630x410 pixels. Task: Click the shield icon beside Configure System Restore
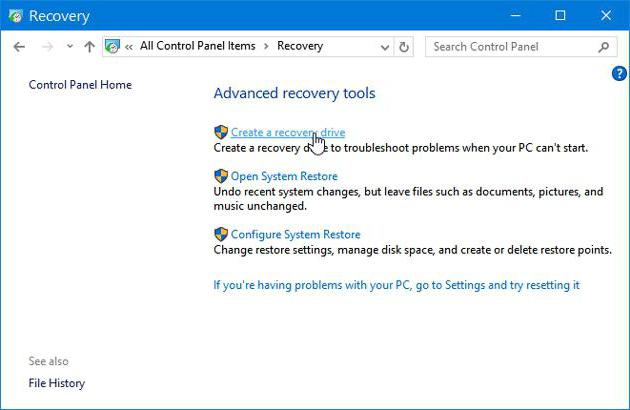coord(221,234)
